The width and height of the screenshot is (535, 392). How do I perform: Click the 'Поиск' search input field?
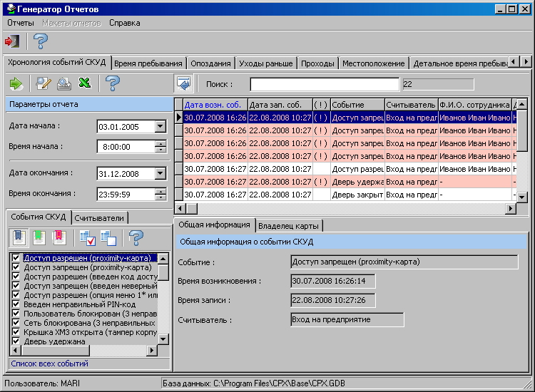[x=325, y=84]
